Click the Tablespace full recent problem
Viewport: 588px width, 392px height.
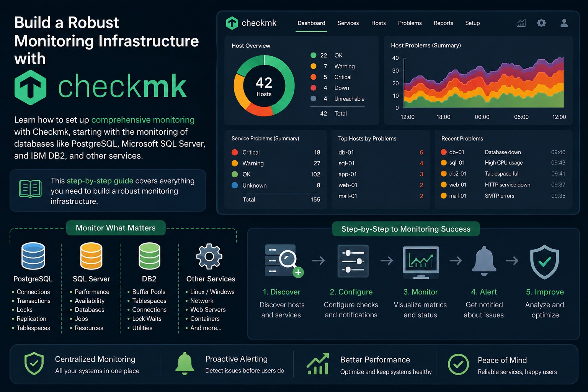pyautogui.click(x=502, y=174)
